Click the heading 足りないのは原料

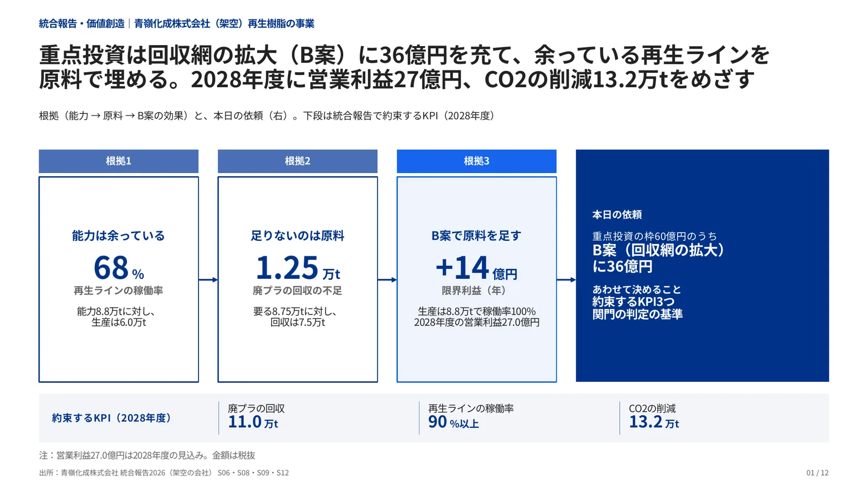(x=297, y=236)
